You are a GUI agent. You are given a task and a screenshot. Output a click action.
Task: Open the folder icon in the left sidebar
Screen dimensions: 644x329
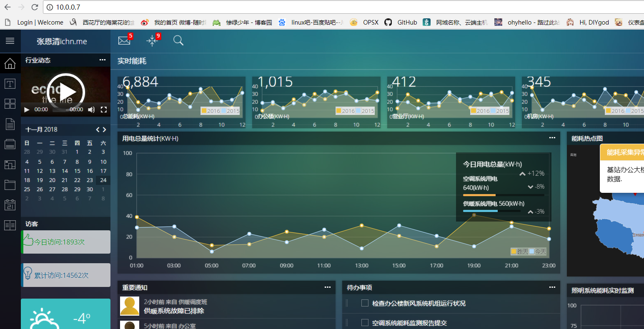pos(10,184)
